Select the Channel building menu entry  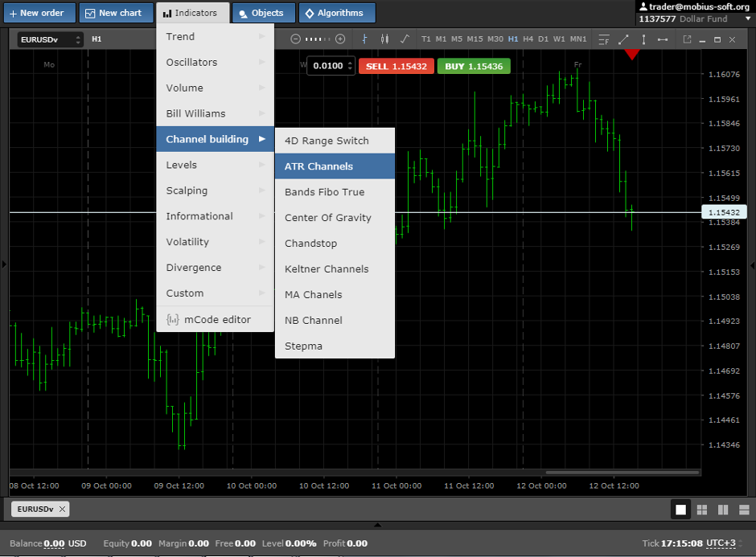click(x=215, y=139)
